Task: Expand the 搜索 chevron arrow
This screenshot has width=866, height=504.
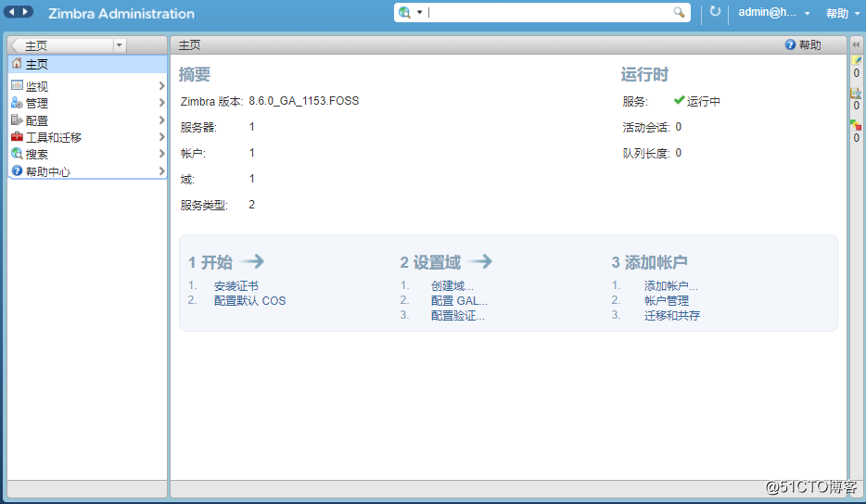Action: pos(161,154)
